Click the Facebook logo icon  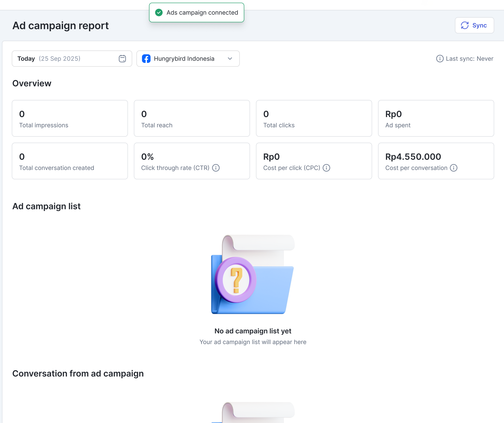146,59
